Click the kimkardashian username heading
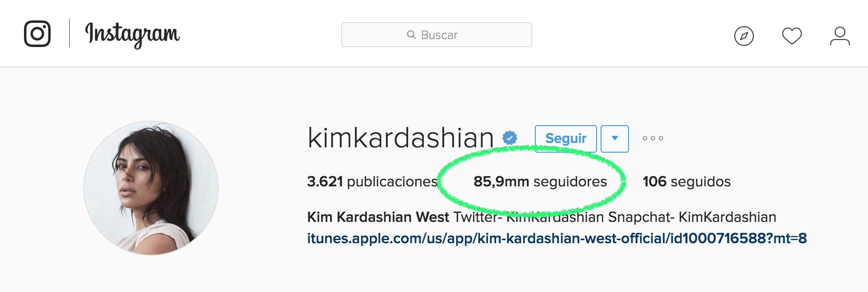The width and height of the screenshot is (868, 292). [x=401, y=138]
